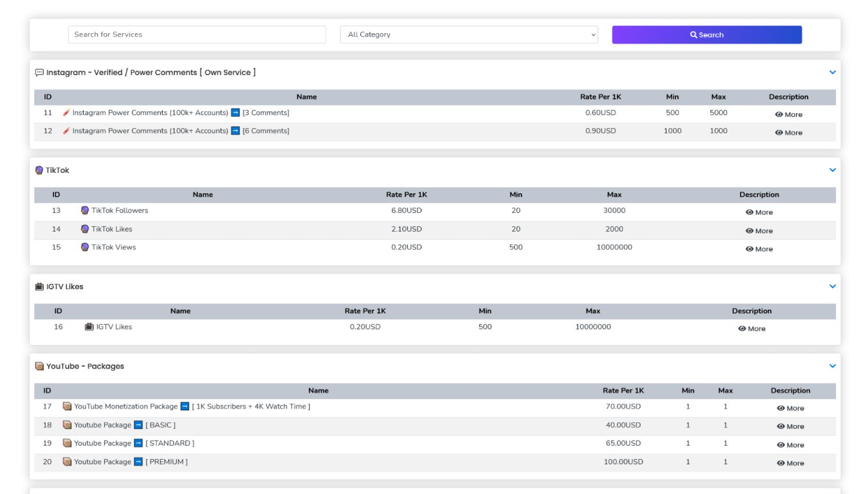Click the Instagram Power Comments category speech-bubble icon
The width and height of the screenshot is (868, 494).
(40, 73)
